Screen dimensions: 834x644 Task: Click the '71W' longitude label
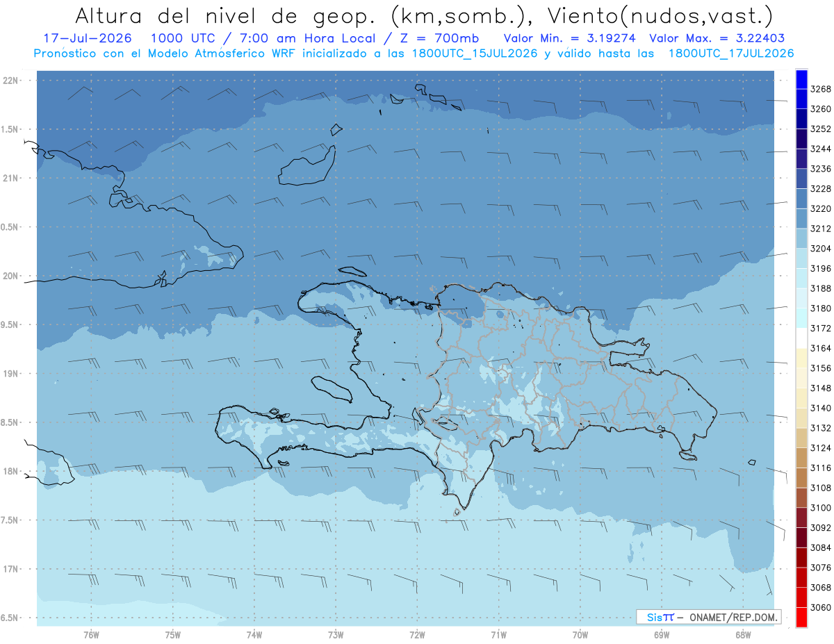tap(498, 634)
